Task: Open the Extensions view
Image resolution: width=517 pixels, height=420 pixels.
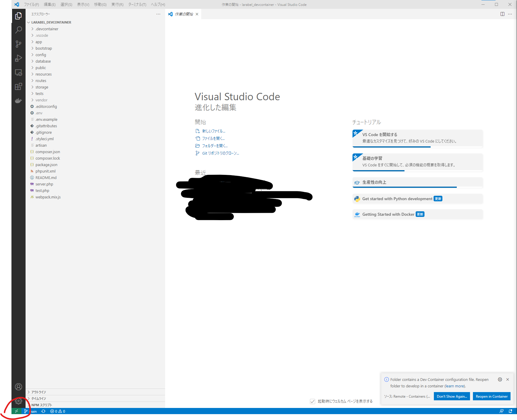Action: pos(19,86)
